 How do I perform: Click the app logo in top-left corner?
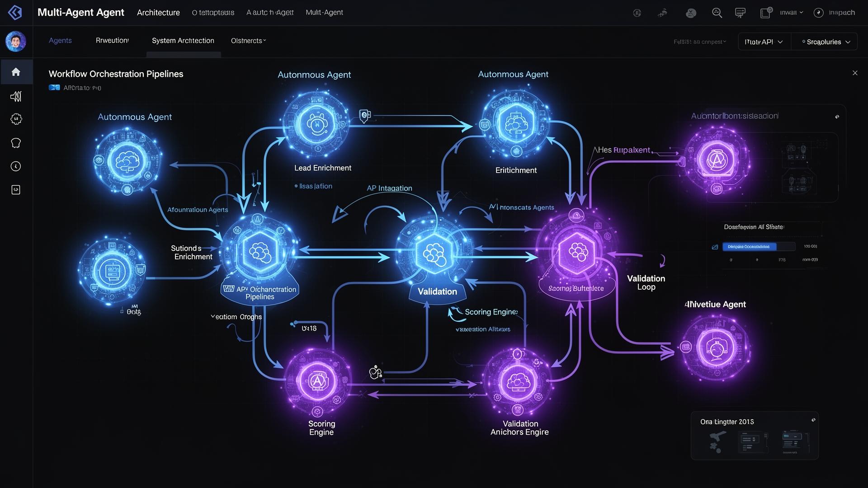(x=15, y=12)
